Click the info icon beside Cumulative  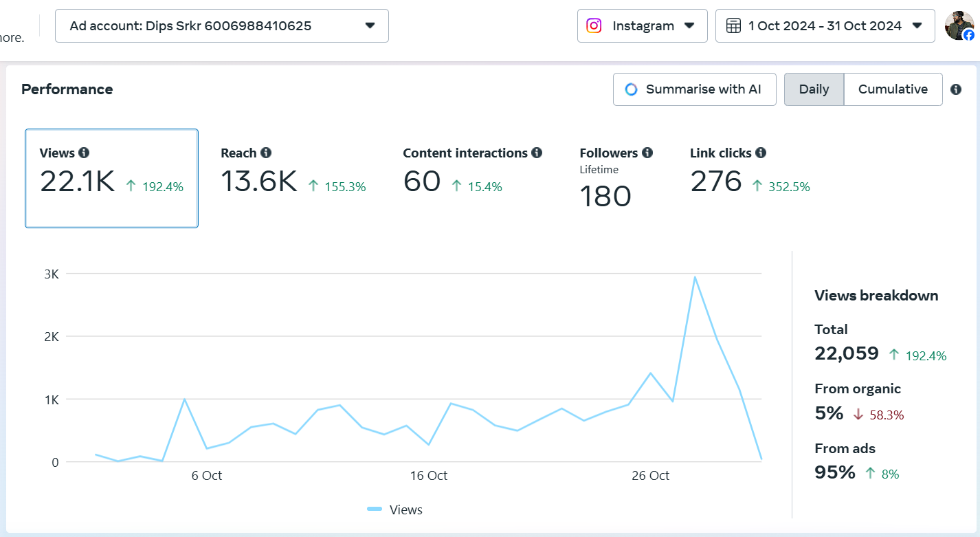click(956, 89)
